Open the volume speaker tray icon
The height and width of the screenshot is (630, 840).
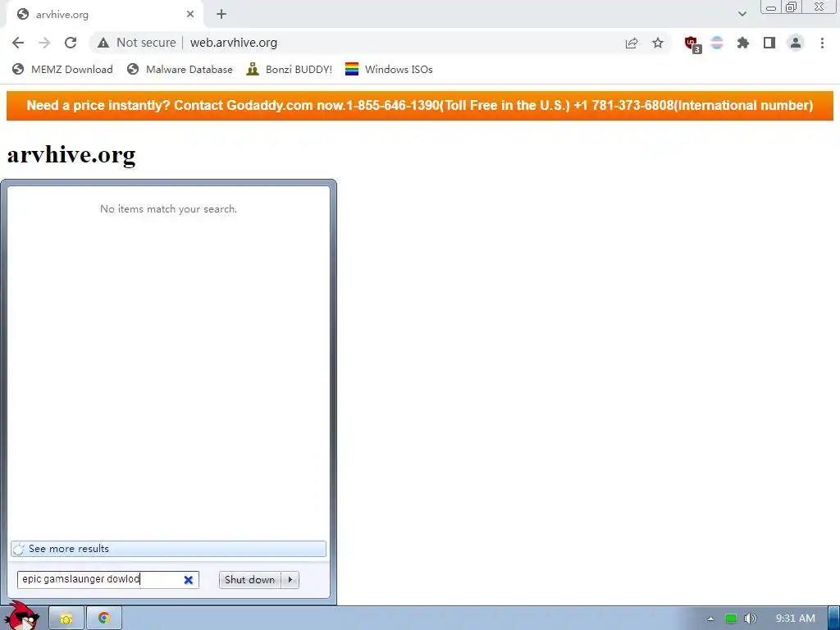(751, 619)
